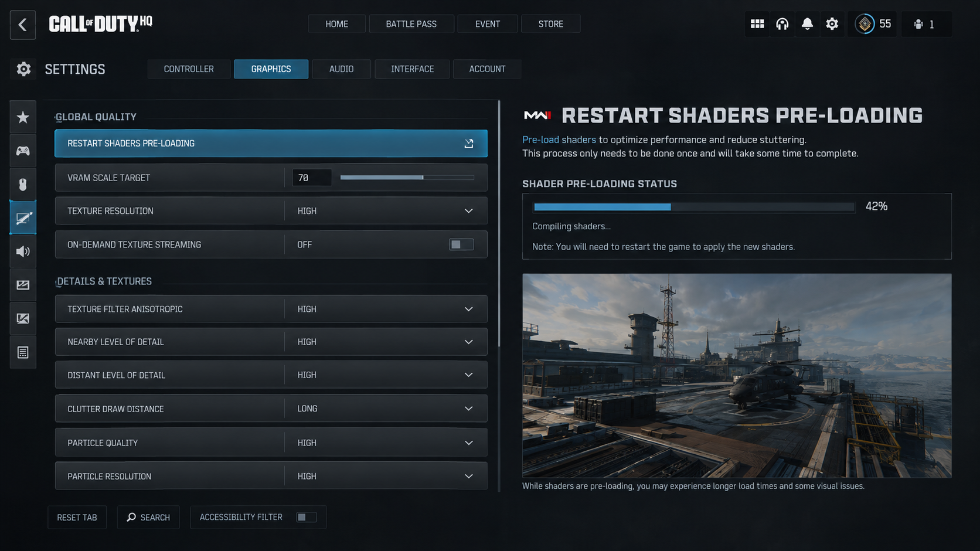This screenshot has height=551, width=980.
Task: Open the Event menu
Action: click(488, 24)
